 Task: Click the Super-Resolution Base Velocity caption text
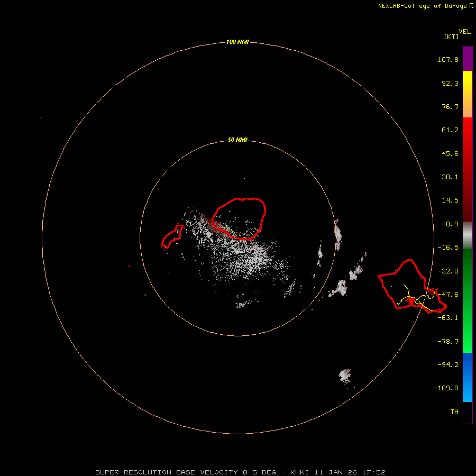tap(241, 472)
